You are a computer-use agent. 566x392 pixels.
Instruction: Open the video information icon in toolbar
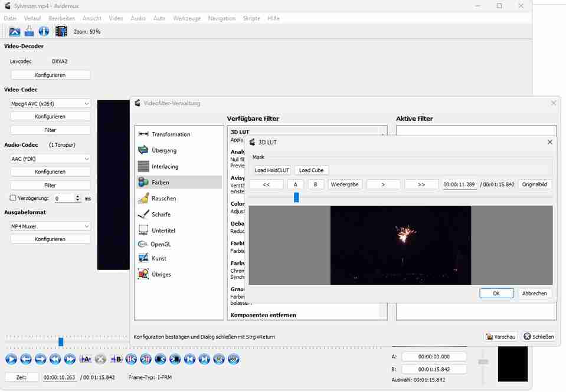click(x=44, y=31)
